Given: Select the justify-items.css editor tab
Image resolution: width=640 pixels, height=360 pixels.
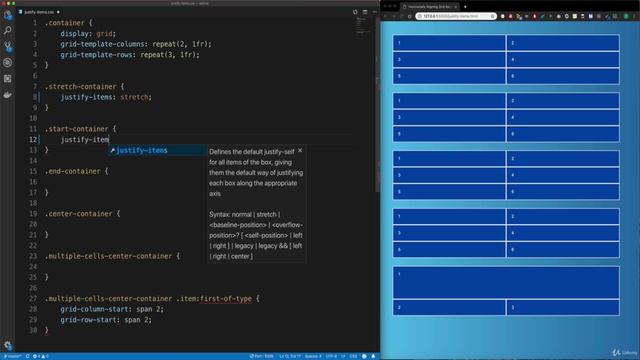Looking at the screenshot, I should [39, 12].
